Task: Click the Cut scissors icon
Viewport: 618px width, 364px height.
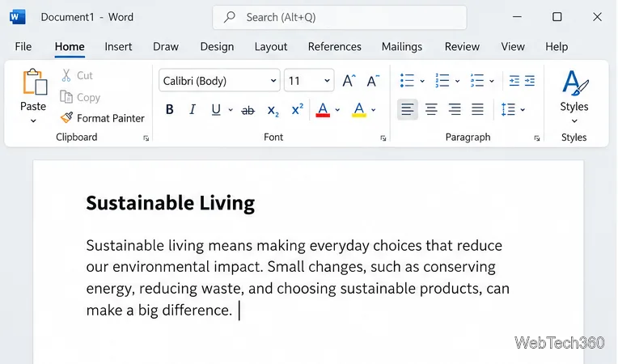Action: [x=66, y=75]
